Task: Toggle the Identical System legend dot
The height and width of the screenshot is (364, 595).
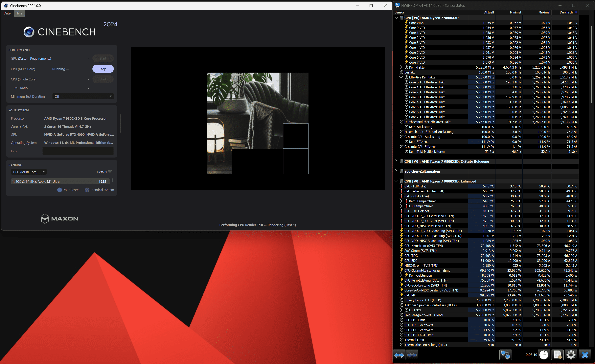Action: [87, 190]
